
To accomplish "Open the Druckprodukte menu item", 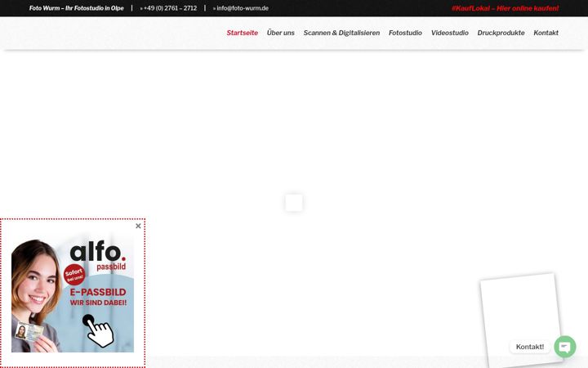I will [x=501, y=33].
